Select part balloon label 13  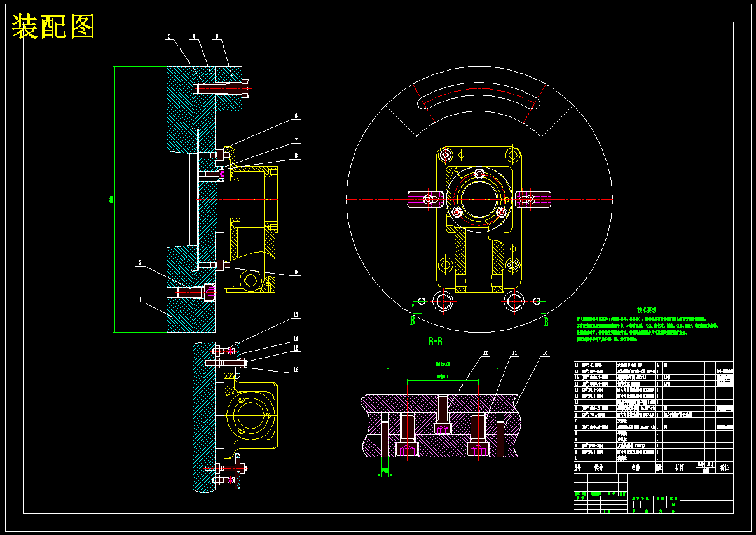pyautogui.click(x=296, y=315)
